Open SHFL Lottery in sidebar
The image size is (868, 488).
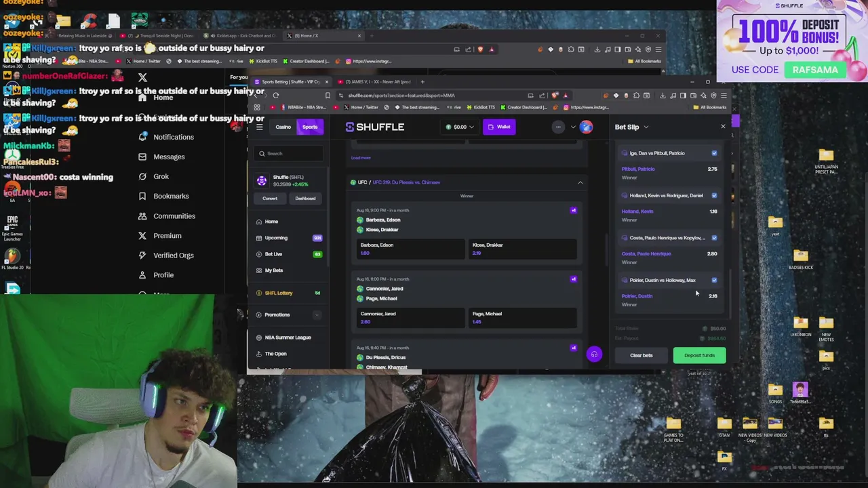[279, 293]
